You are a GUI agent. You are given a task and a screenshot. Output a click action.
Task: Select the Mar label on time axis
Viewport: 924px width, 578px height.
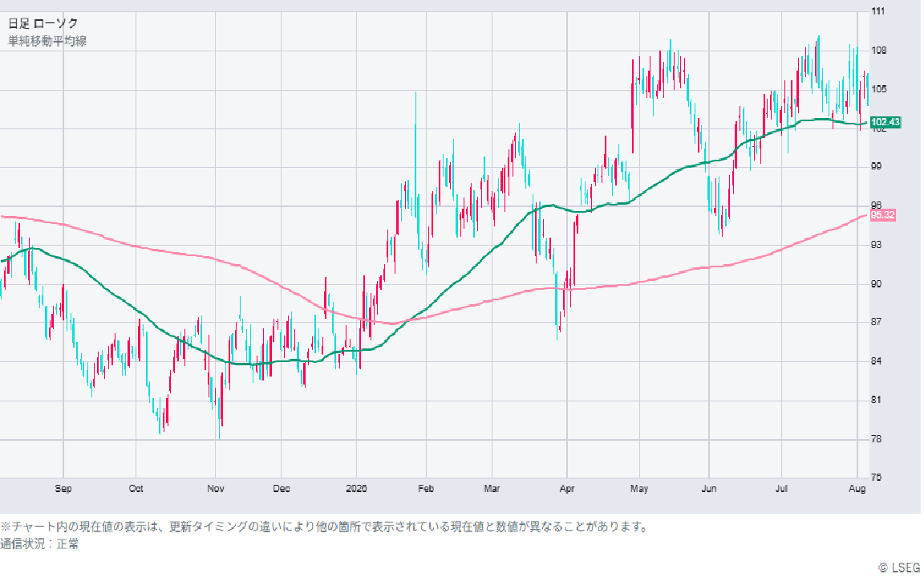[492, 488]
